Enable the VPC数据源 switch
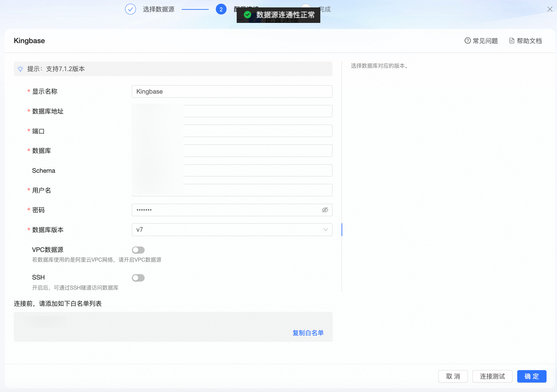Viewport: 557px width, 392px height. [x=138, y=250]
